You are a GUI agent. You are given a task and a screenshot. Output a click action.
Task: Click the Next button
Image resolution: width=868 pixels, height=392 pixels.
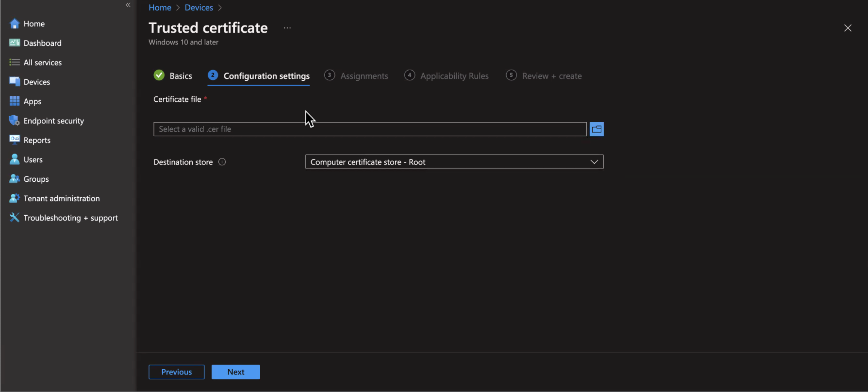[235, 372]
